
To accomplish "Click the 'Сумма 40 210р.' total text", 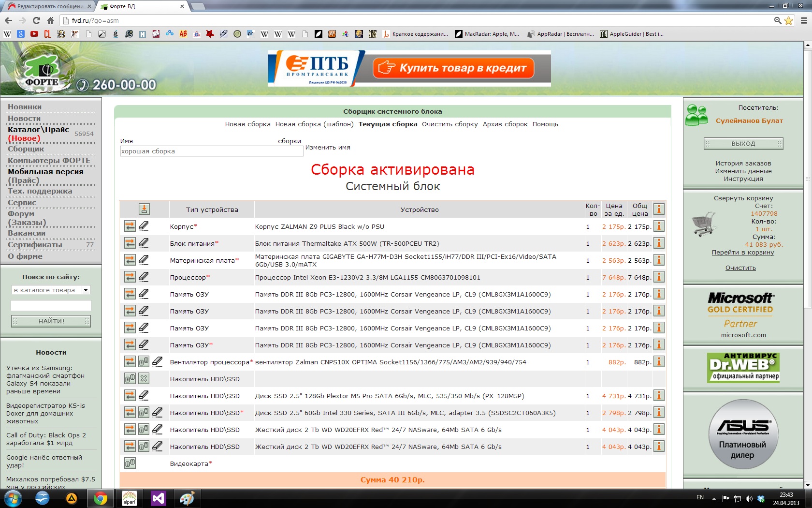I will [392, 480].
